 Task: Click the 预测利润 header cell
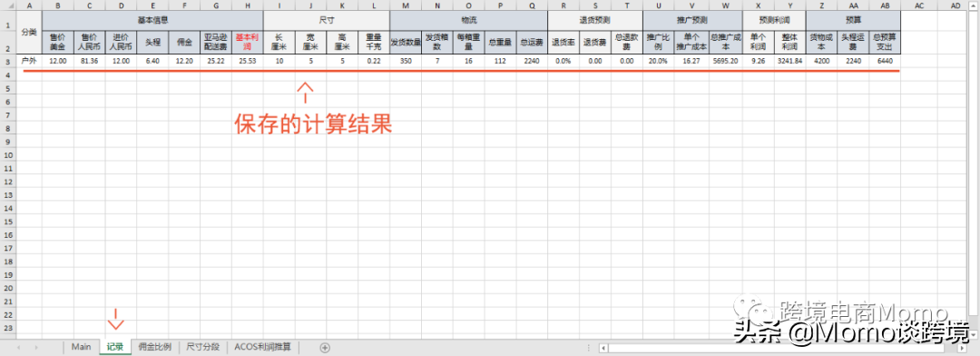[774, 20]
